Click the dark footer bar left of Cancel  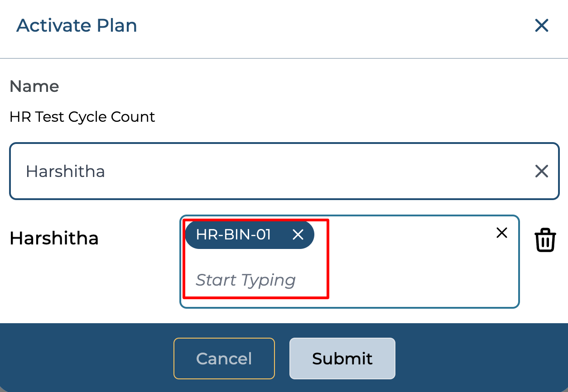86,359
